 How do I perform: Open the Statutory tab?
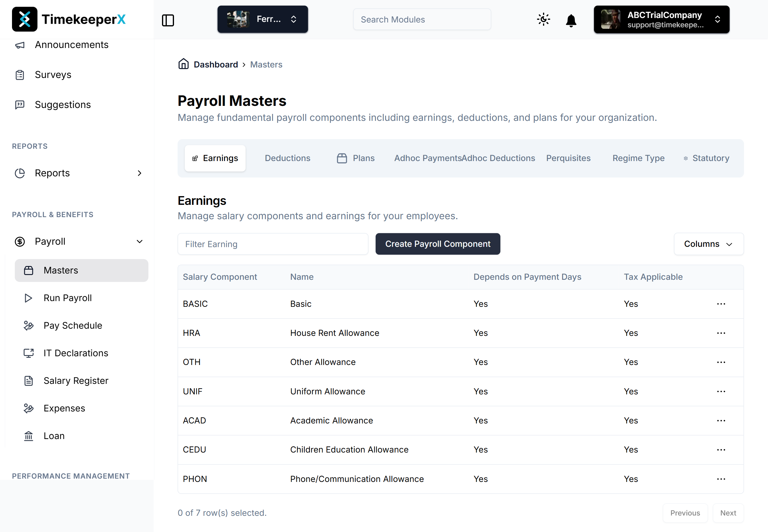(x=711, y=158)
